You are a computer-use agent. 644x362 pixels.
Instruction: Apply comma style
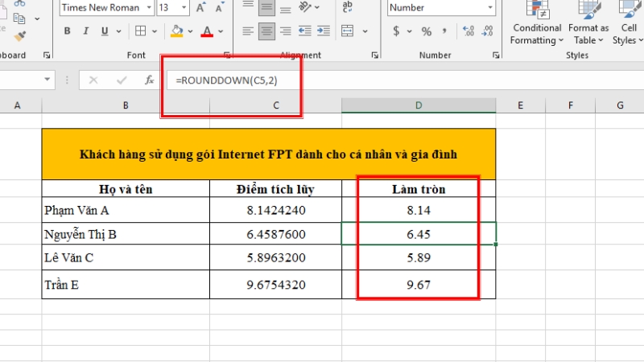(444, 31)
